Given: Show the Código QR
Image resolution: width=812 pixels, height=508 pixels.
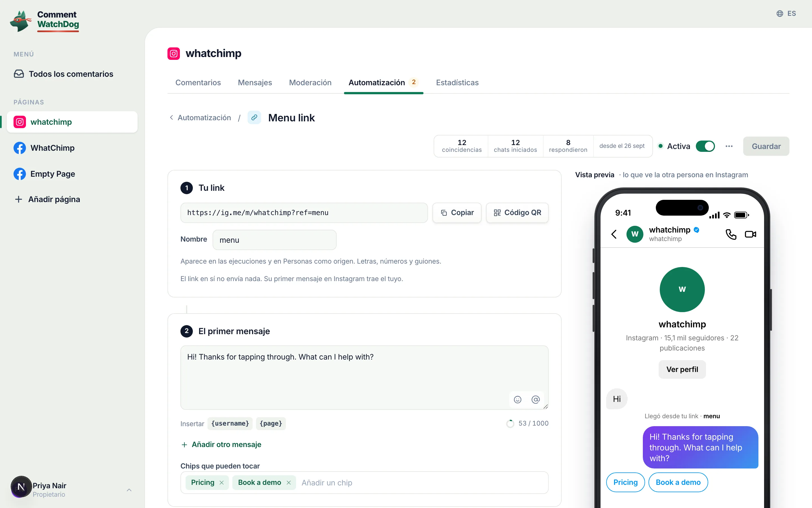Looking at the screenshot, I should (517, 213).
